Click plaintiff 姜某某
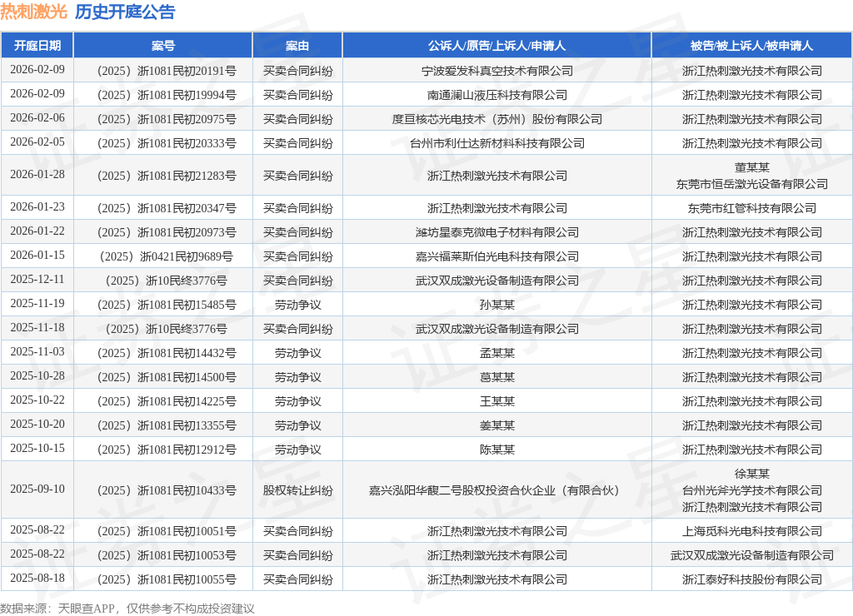This screenshot has width=853, height=616. point(497,425)
